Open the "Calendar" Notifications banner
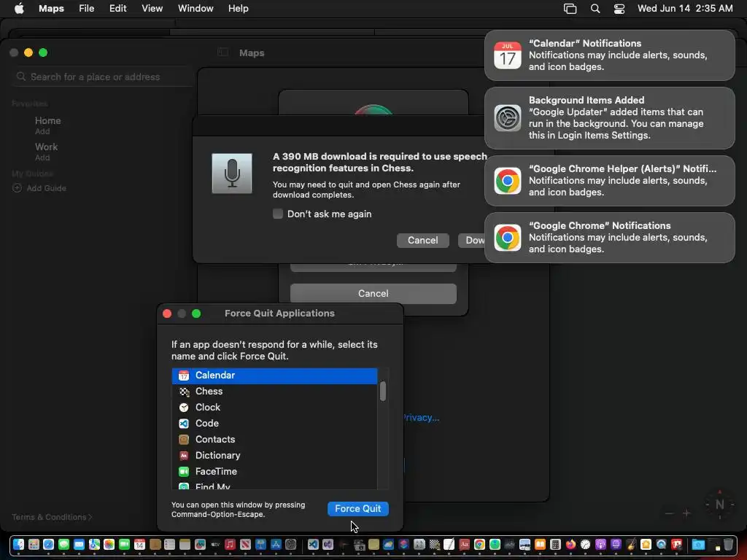747x560 pixels. tap(609, 55)
